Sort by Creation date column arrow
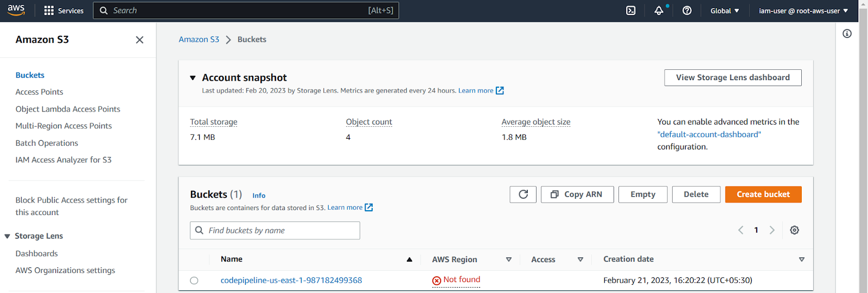This screenshot has height=293, width=868. 802,259
